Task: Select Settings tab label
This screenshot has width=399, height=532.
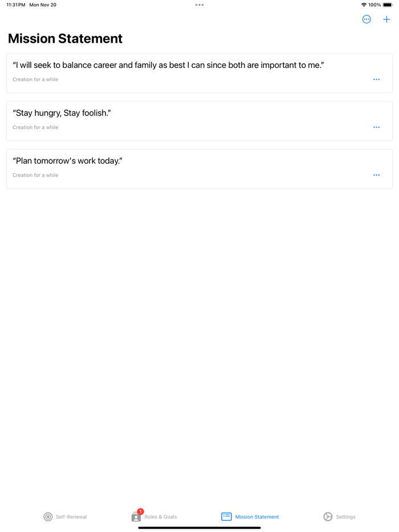Action: (345, 517)
